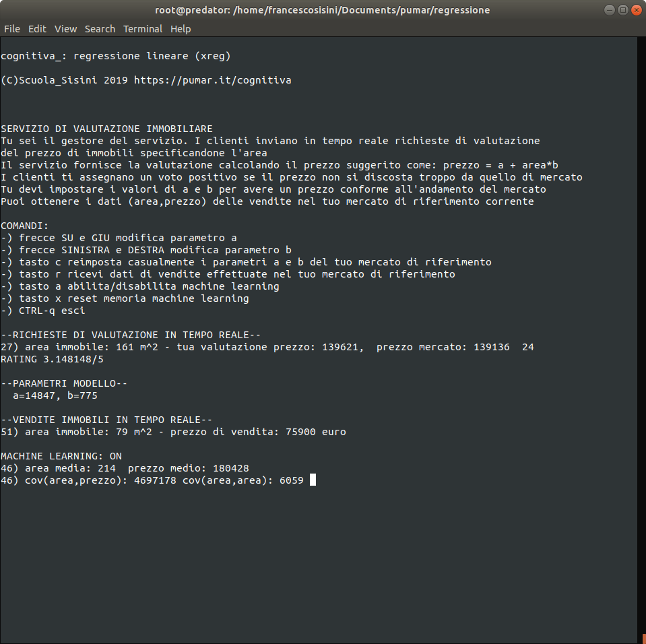Viewport: 646px width, 644px height.
Task: Click the 'Tu devi impostare i valori' line
Action: click(x=273, y=189)
